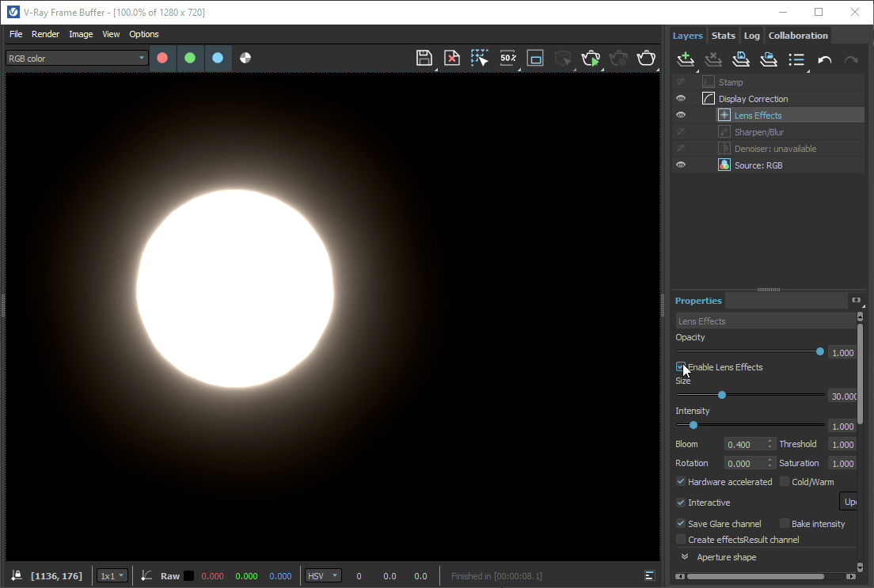
Task: Redo the layer action
Action: point(851,59)
